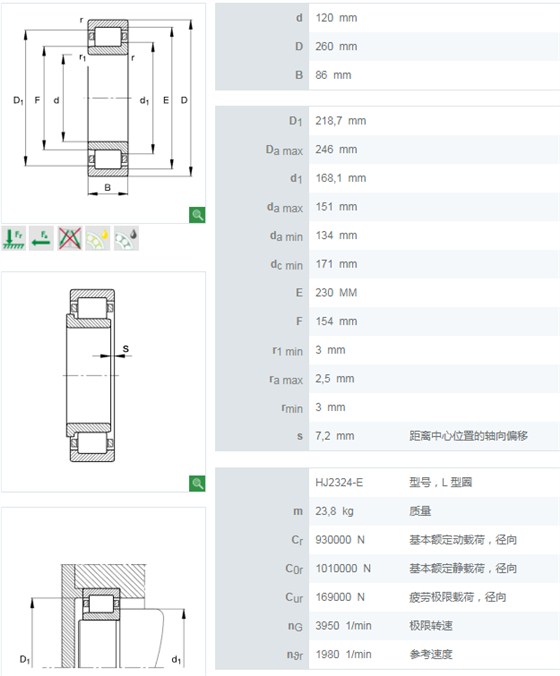The height and width of the screenshot is (676, 560).
Task: Select the dc min value 171 mm
Action: point(336,264)
